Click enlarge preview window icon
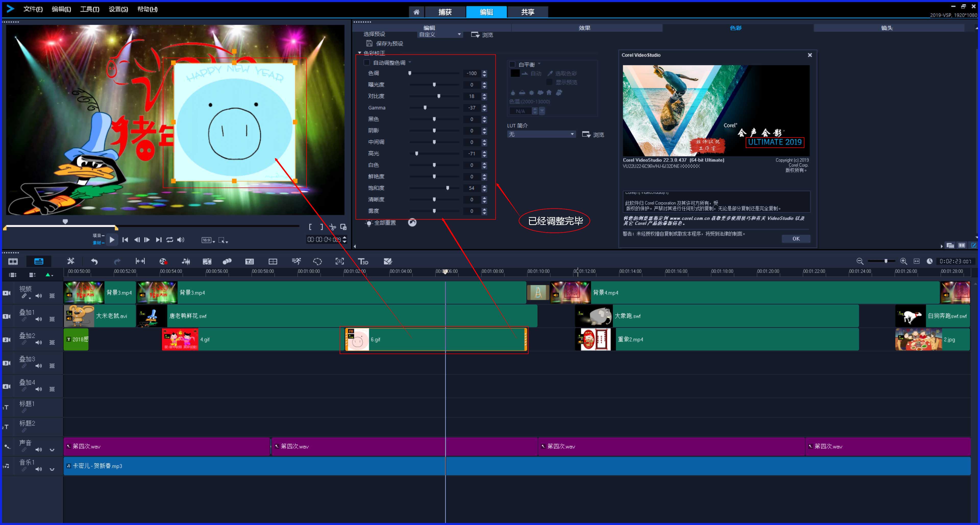This screenshot has width=980, height=525. pyautogui.click(x=343, y=227)
